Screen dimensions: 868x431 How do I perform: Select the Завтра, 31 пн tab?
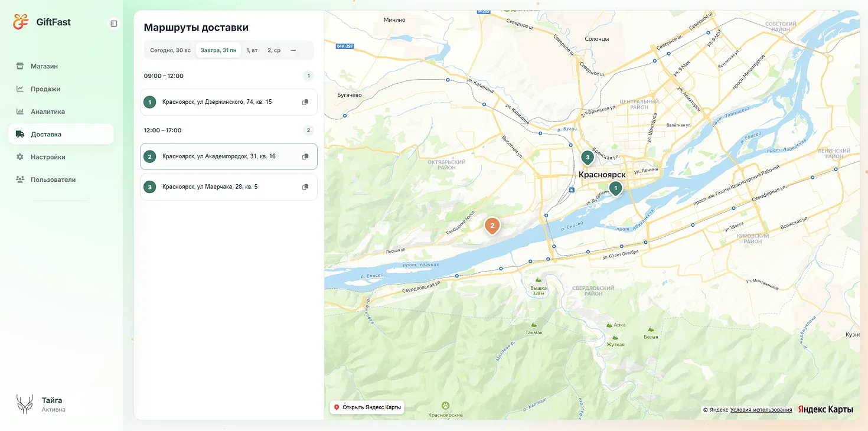click(218, 50)
